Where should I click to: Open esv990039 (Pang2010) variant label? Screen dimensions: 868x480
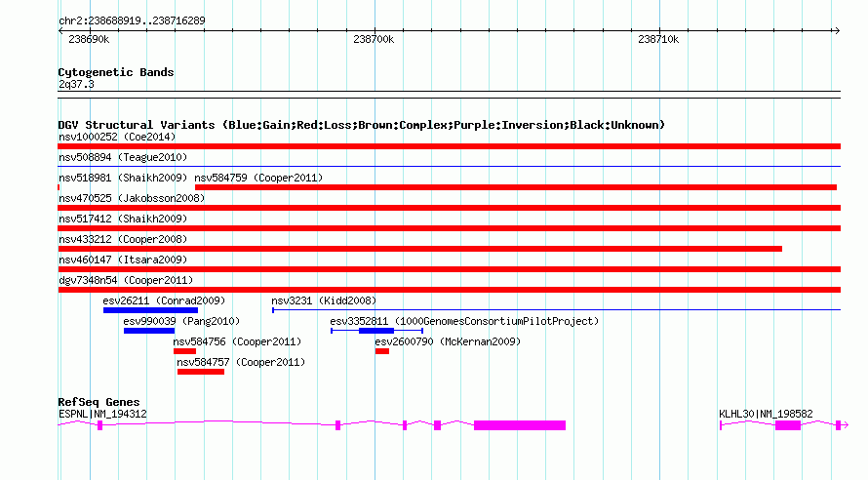pos(181,321)
